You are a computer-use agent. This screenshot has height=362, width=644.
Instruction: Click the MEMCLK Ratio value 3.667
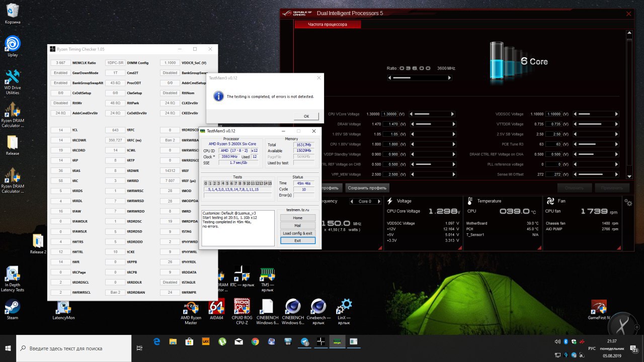coord(61,63)
